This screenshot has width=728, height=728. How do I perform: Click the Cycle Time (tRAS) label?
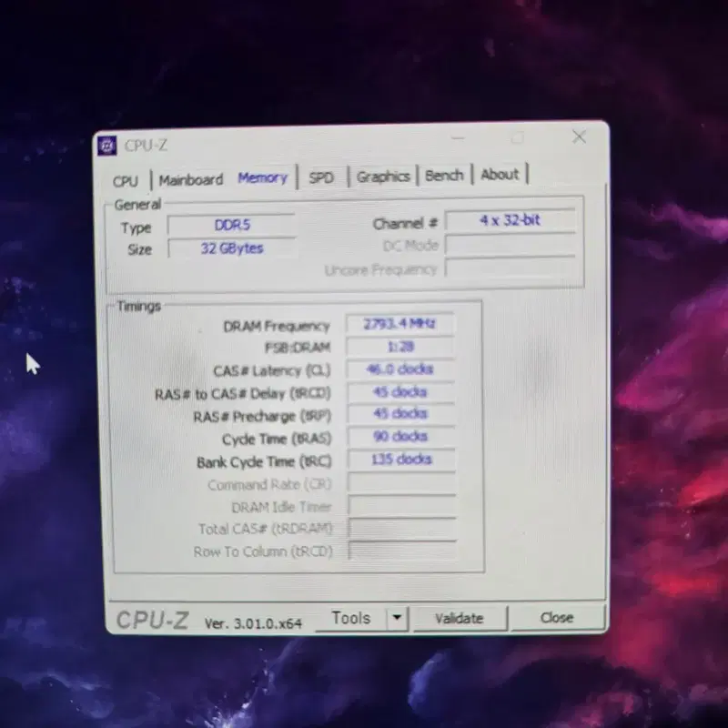(277, 440)
